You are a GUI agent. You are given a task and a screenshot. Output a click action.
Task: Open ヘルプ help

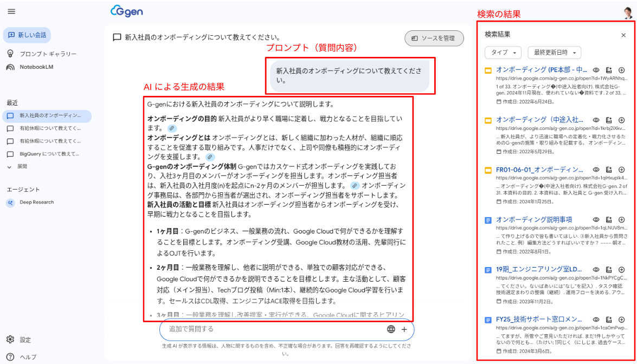22,357
